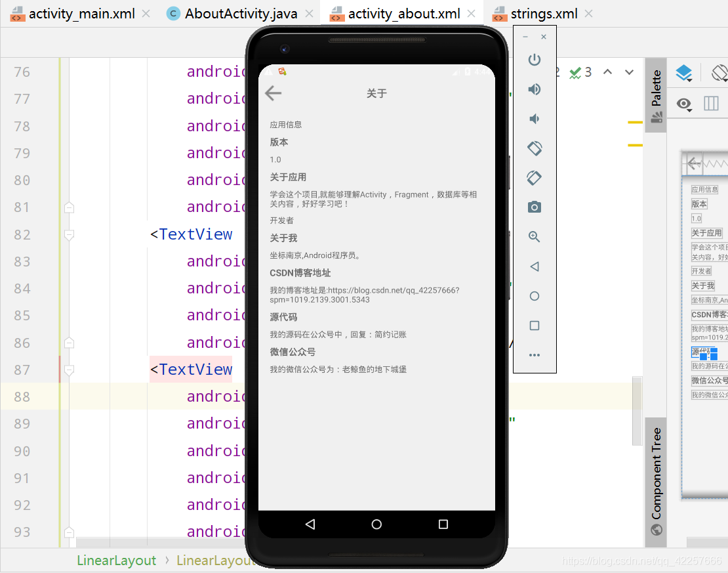Image resolution: width=728 pixels, height=573 pixels.
Task: Close the activity_main.xml tab
Action: click(146, 14)
